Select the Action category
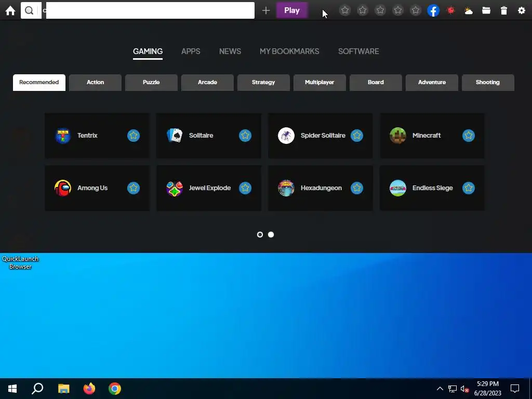The height and width of the screenshot is (399, 532). [96, 83]
